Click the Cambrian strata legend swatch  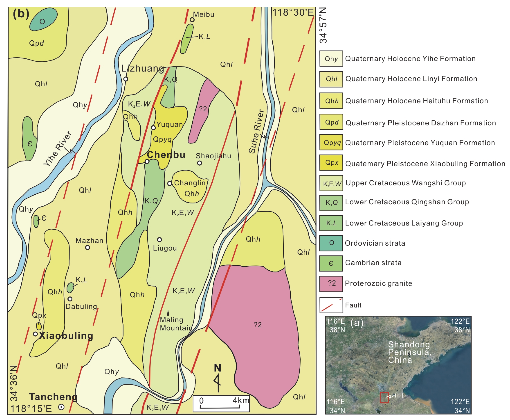pos(331,263)
